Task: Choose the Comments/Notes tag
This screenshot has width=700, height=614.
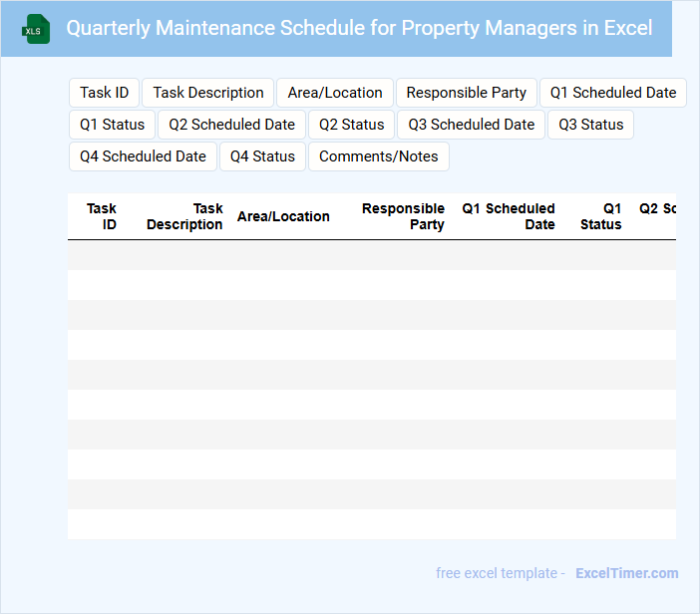Action: [x=379, y=156]
